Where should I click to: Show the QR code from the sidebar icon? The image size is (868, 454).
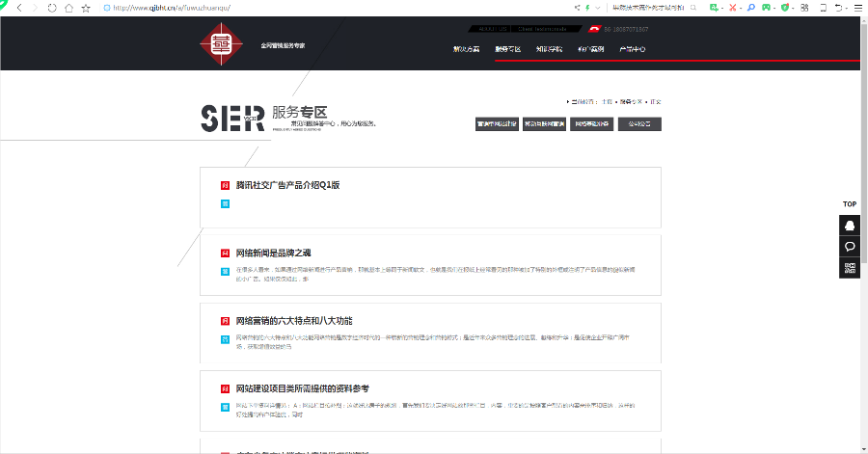coord(850,268)
